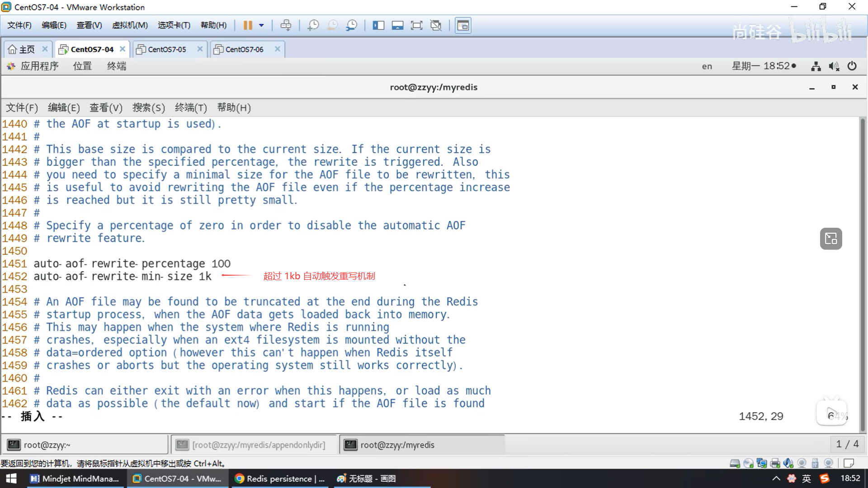This screenshot has height=488, width=868.
Task: Pause the virtual machine
Action: 247,25
